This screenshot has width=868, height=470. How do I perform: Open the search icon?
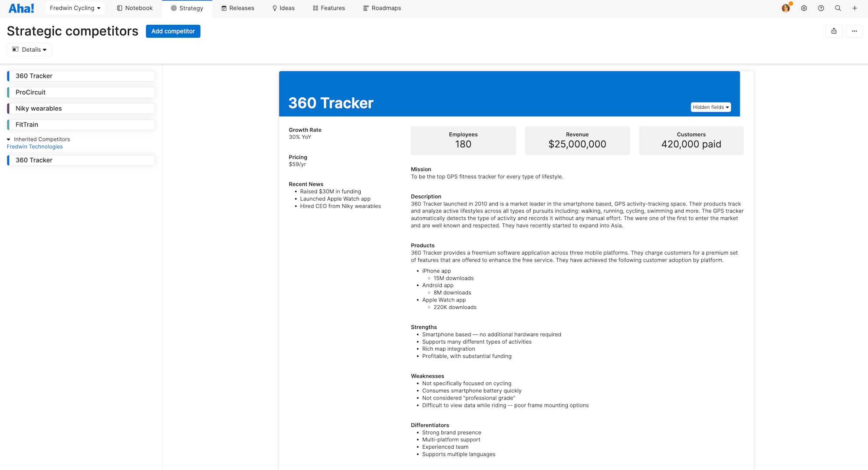click(838, 8)
